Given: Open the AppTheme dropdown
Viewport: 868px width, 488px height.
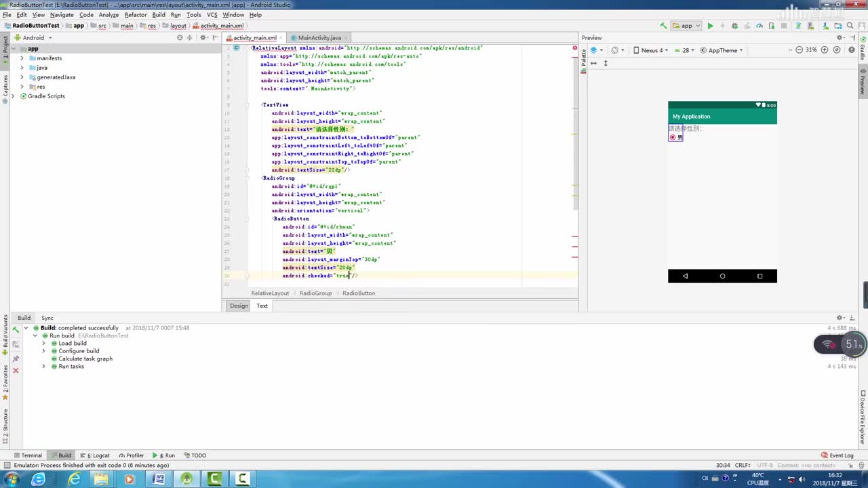Looking at the screenshot, I should [x=722, y=49].
